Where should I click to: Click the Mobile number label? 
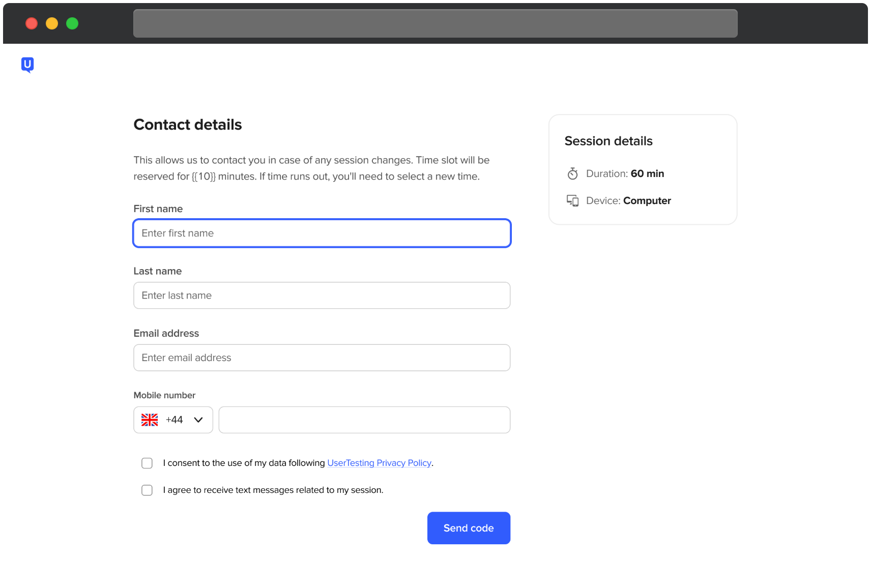click(164, 395)
